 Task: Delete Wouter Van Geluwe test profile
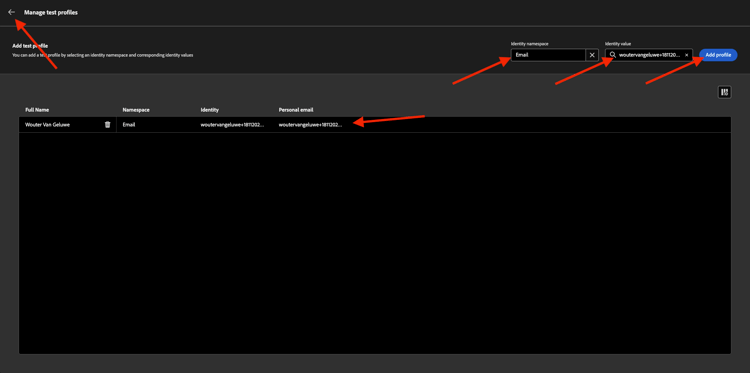tap(108, 124)
